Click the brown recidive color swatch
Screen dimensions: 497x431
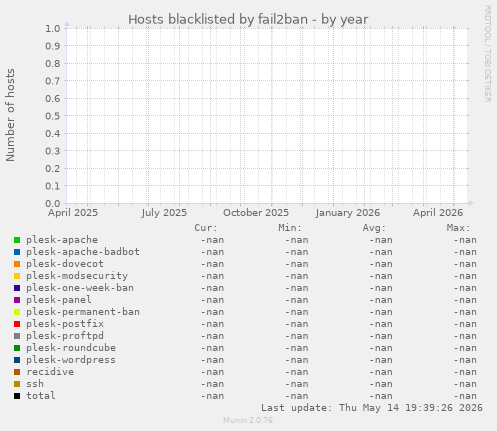click(x=17, y=372)
